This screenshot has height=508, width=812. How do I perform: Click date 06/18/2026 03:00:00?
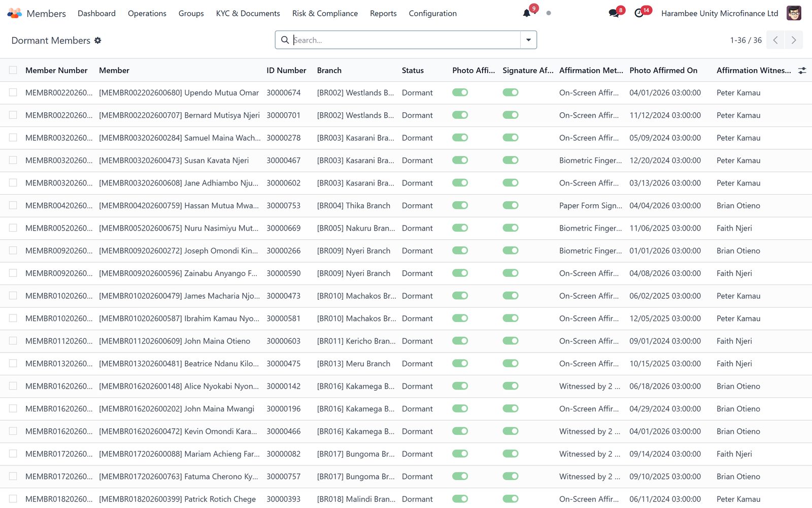[665, 386]
